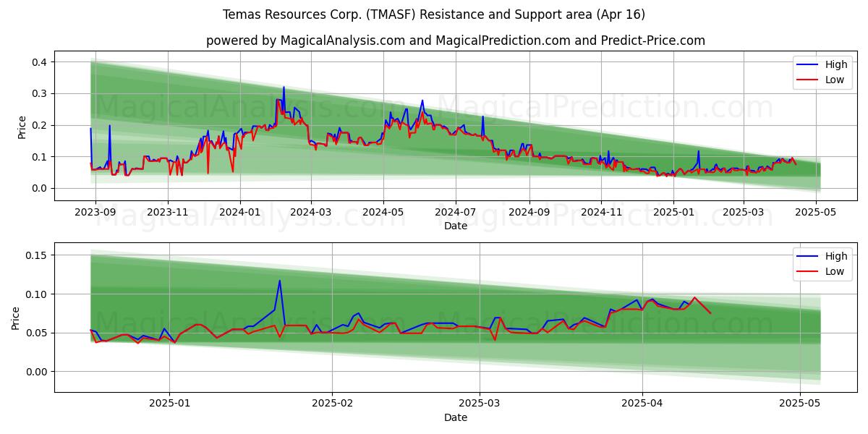Click the '2025-02' tick label on bottom chart
This screenshot has width=868, height=434.
point(332,404)
